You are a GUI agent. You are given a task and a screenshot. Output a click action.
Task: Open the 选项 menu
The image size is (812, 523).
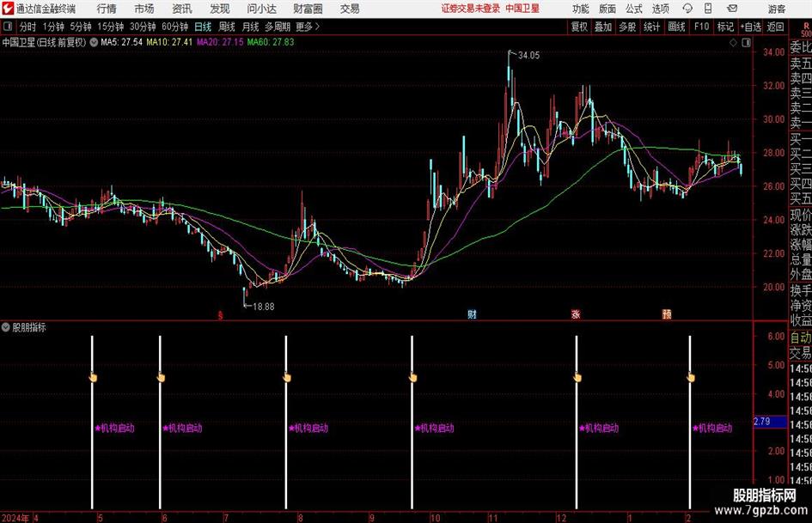pyautogui.click(x=660, y=9)
